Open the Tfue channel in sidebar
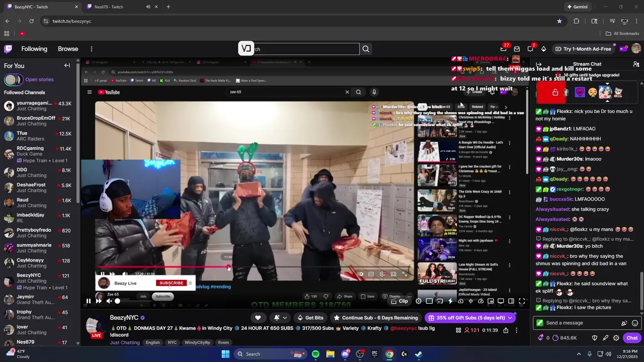This screenshot has height=362, width=644. (x=38, y=136)
